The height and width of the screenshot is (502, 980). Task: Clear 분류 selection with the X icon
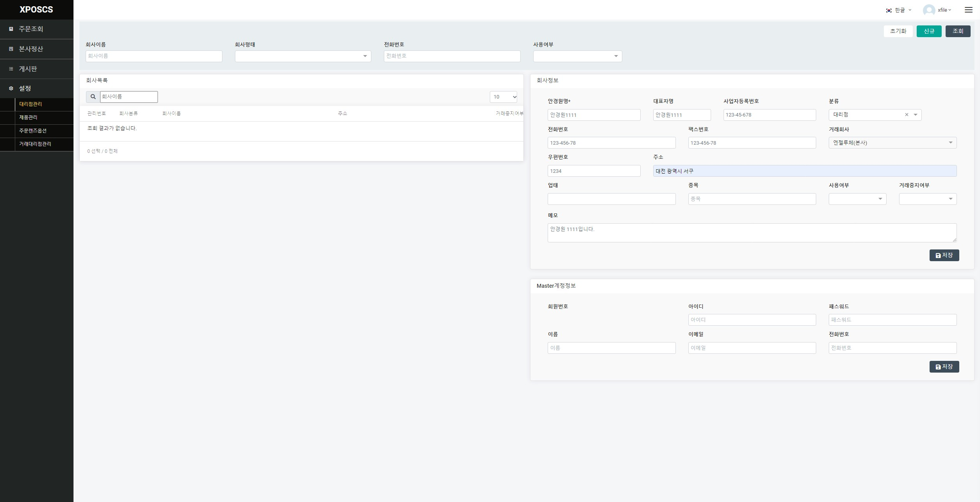pyautogui.click(x=907, y=115)
